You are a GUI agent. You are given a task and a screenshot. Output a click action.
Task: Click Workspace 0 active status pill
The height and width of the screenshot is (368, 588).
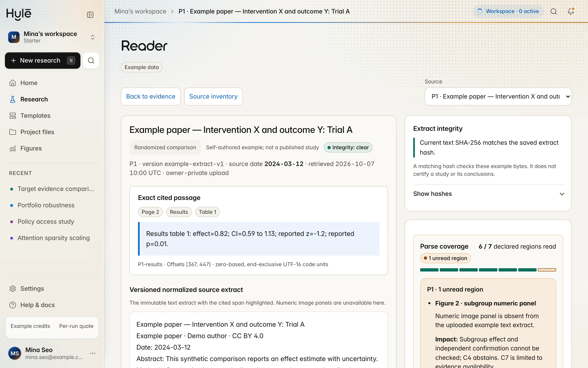point(508,11)
